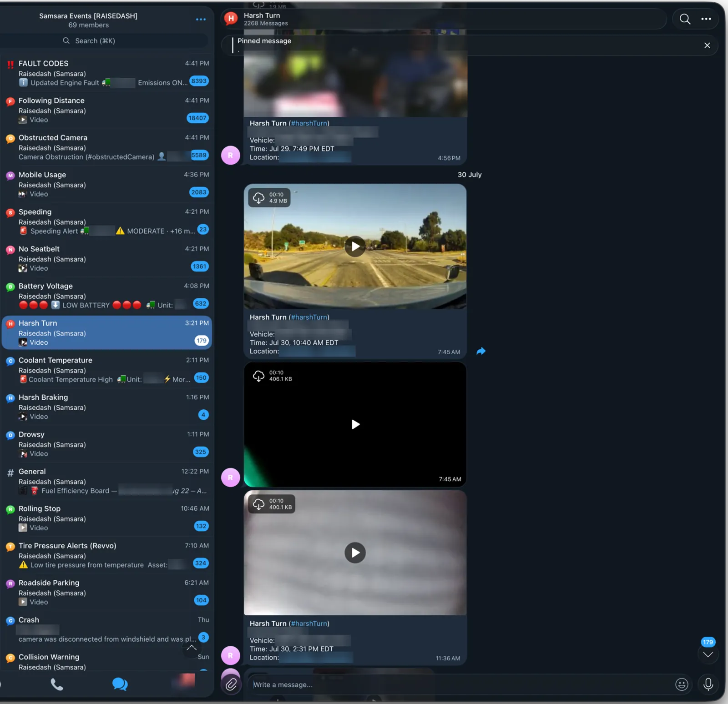The height and width of the screenshot is (704, 728).
Task: Open the Collision Warning topic
Action: pyautogui.click(x=106, y=662)
